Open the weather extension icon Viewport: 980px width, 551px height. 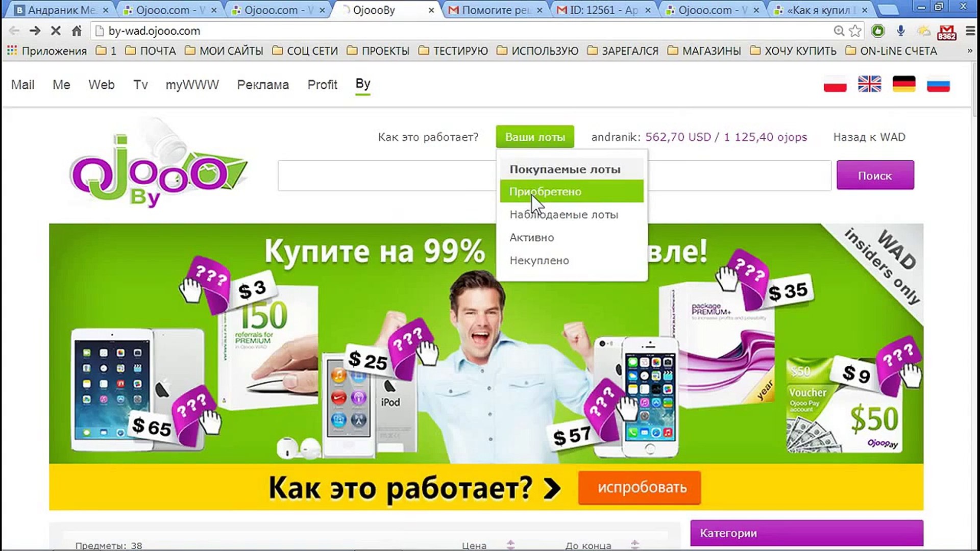(923, 31)
